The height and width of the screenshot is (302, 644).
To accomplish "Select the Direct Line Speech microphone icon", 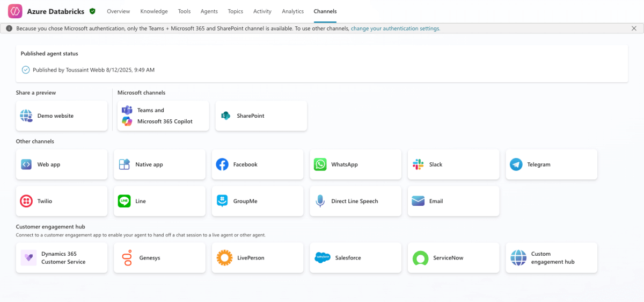I will coord(320,201).
